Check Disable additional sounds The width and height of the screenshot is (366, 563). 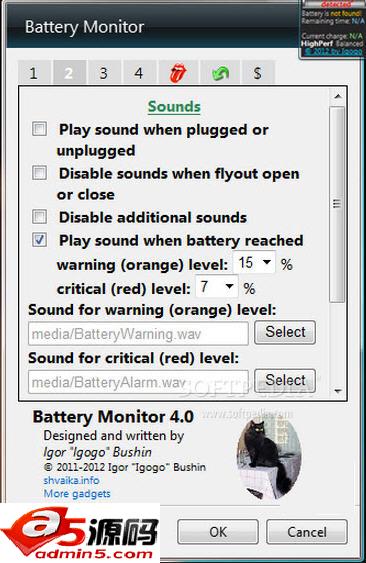[39, 217]
